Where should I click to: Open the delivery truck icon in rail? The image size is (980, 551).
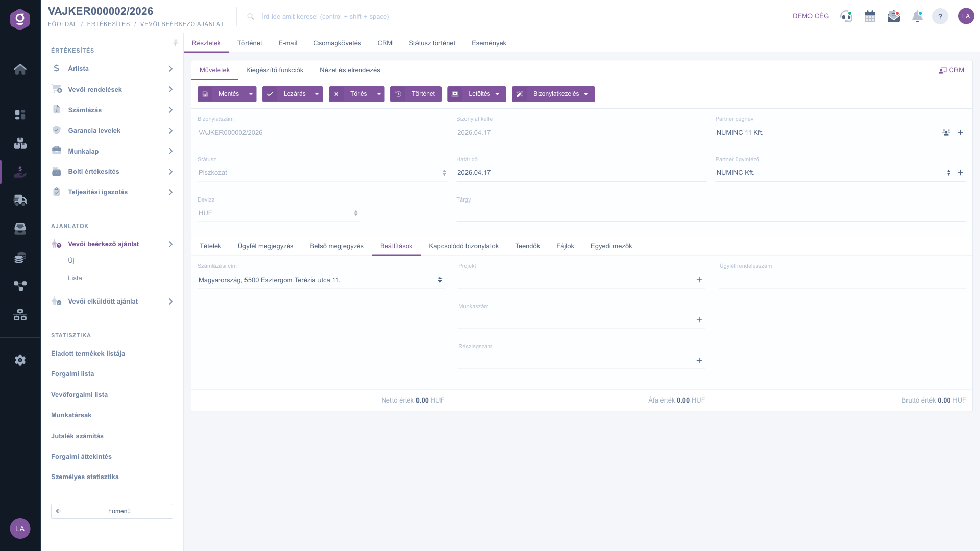20,200
